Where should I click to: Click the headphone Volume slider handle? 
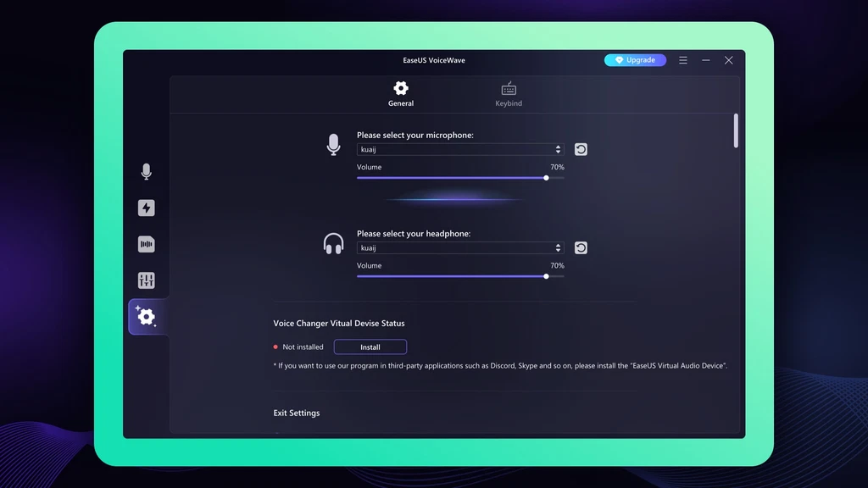546,276
